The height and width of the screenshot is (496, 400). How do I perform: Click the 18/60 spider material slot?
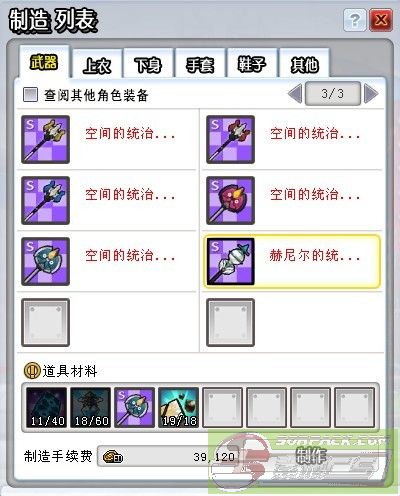(x=90, y=407)
